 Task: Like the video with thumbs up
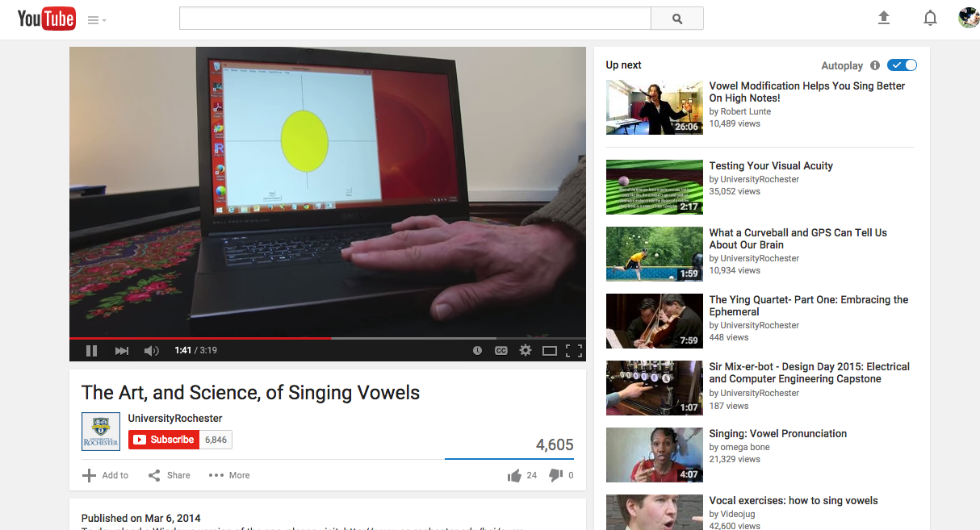[x=514, y=476]
